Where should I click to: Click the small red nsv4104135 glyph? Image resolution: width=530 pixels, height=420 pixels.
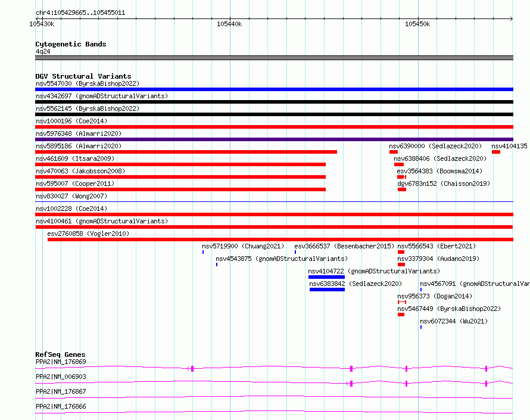[496, 152]
